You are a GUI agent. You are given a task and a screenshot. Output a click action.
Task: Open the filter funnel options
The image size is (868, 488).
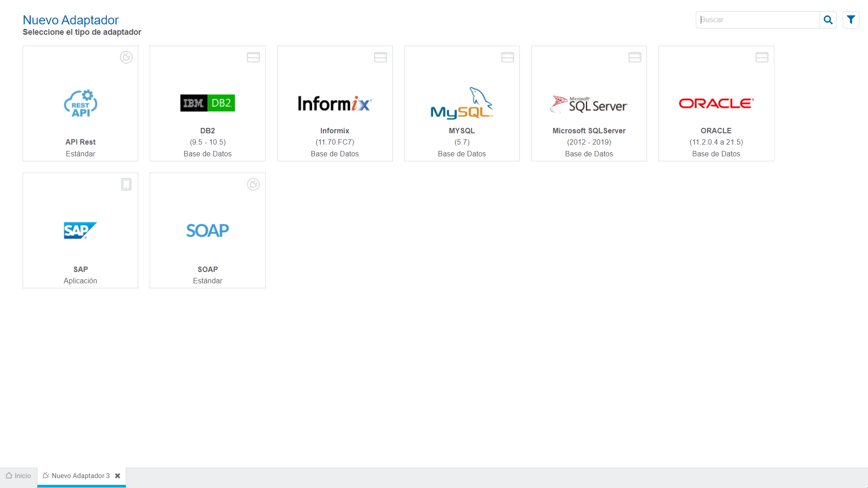pyautogui.click(x=851, y=20)
